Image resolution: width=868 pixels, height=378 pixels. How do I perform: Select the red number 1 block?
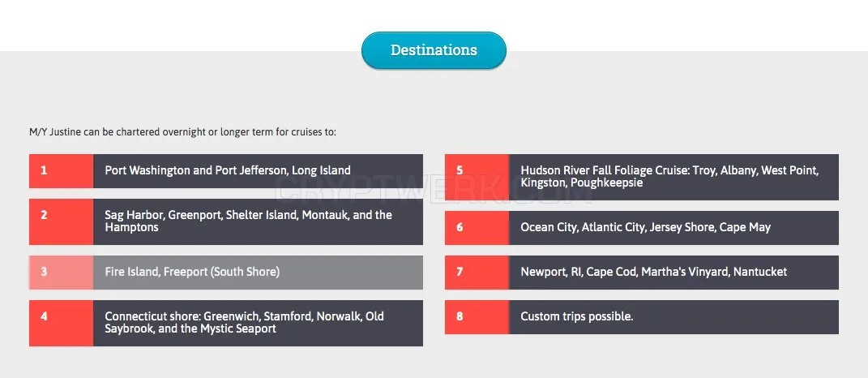(61, 170)
